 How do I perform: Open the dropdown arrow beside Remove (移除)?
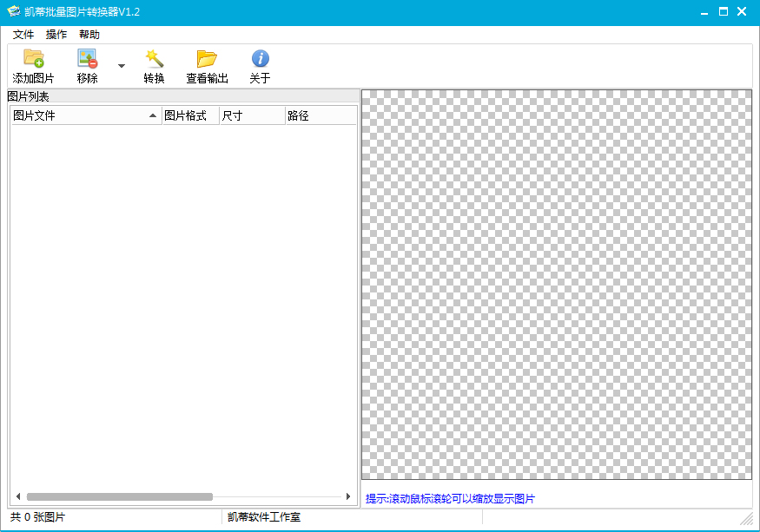[122, 65]
